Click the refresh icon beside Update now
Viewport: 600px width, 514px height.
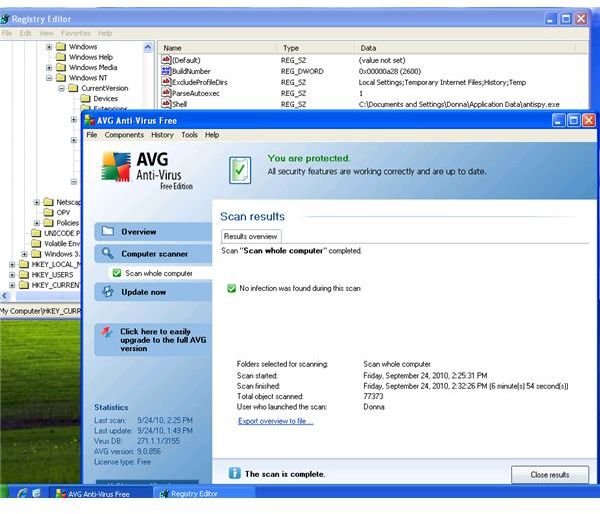coord(108,292)
